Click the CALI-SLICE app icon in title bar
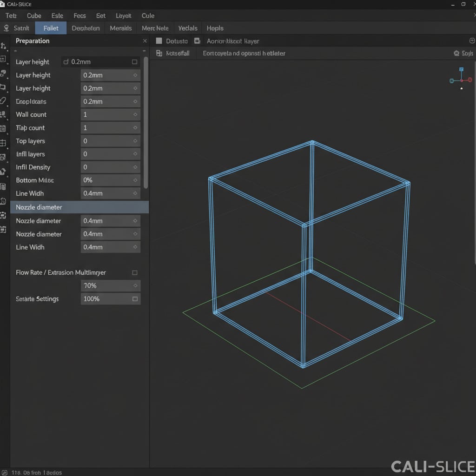The width and height of the screenshot is (476, 476). (4, 4)
